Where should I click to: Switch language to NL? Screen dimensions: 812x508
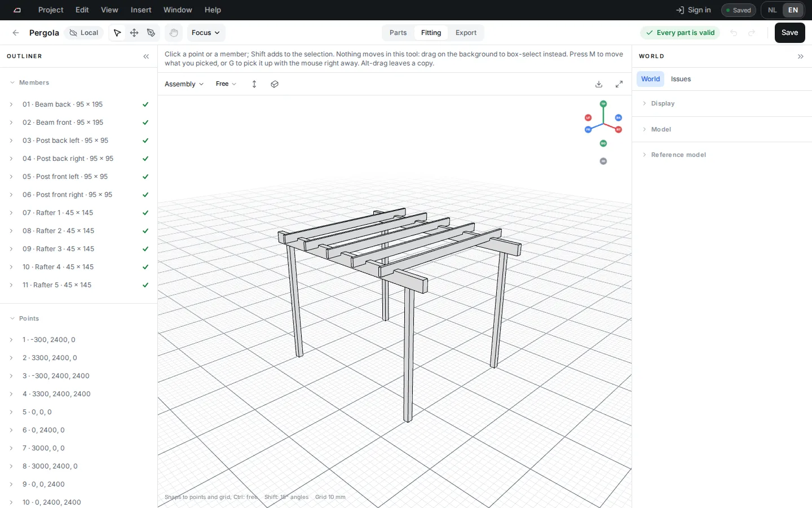coord(773,10)
